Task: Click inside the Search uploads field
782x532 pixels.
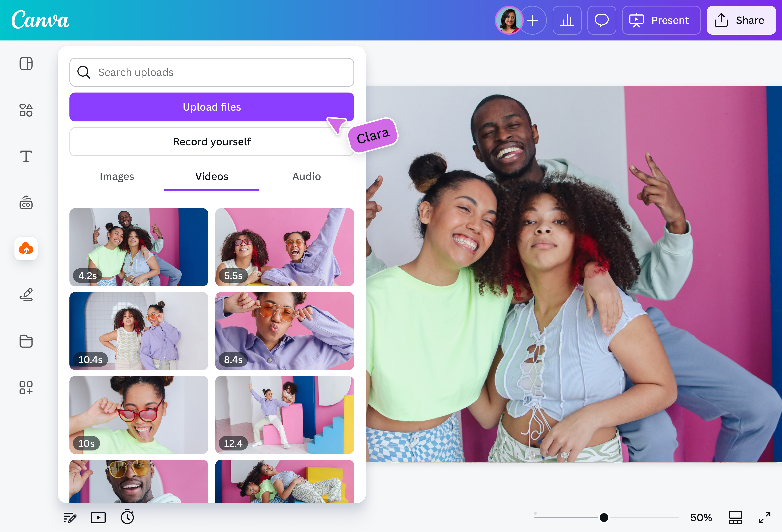Action: point(212,72)
